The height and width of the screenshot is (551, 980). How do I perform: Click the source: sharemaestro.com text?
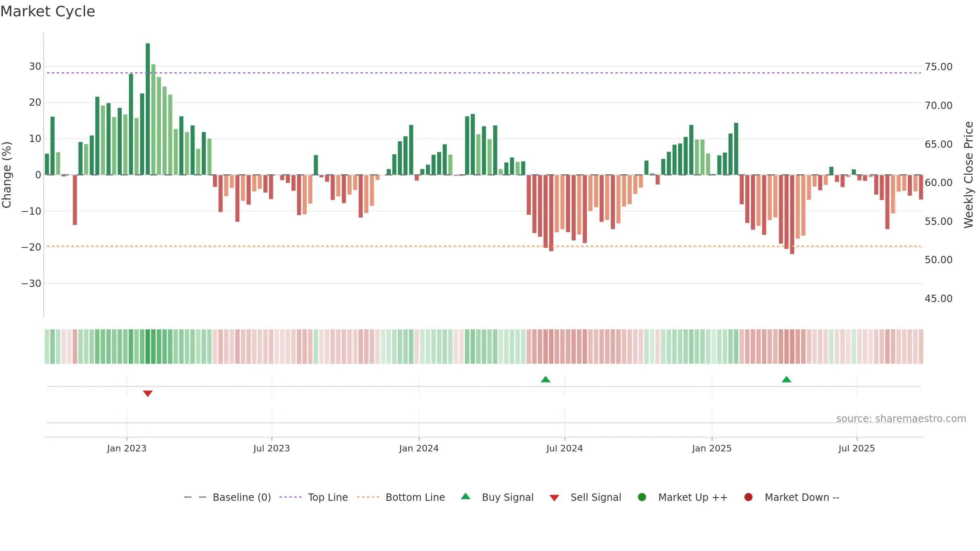(x=901, y=419)
